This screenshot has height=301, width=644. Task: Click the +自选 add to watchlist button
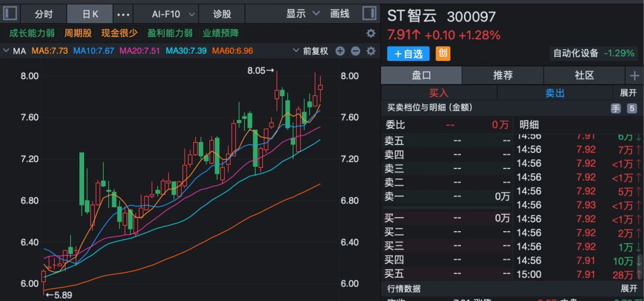(408, 54)
